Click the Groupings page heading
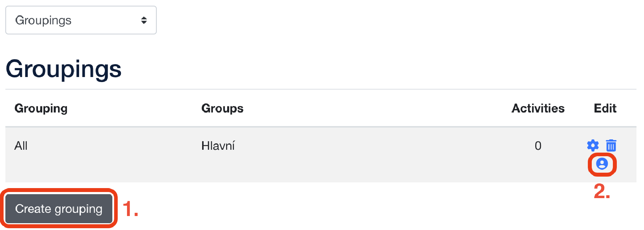 pyautogui.click(x=63, y=69)
